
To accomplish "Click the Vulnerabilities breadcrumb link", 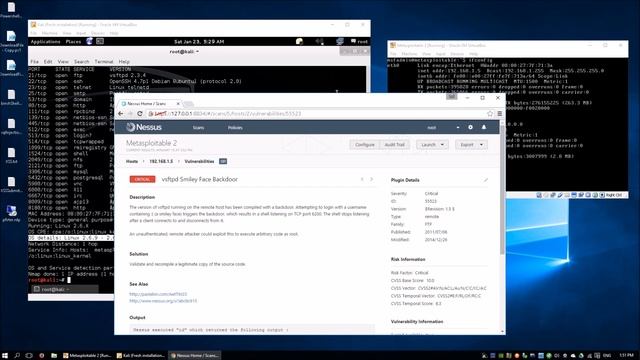I will (199, 162).
